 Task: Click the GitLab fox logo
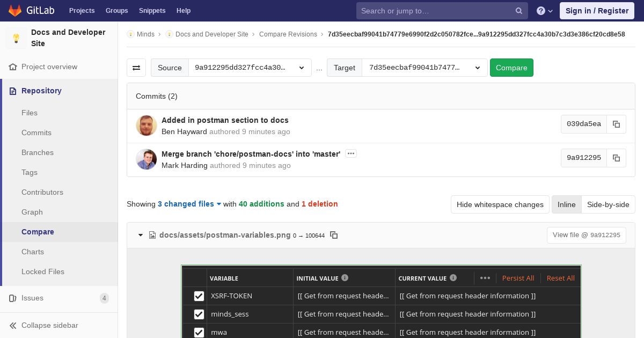(15, 10)
